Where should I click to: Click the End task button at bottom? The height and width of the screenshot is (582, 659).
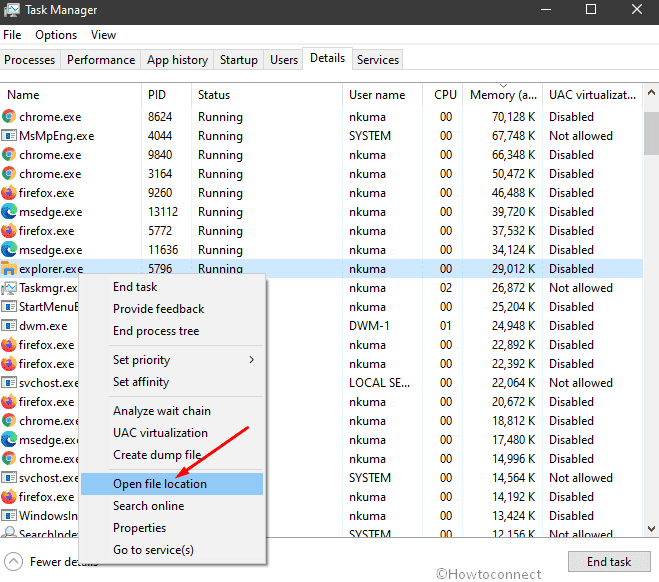click(609, 561)
